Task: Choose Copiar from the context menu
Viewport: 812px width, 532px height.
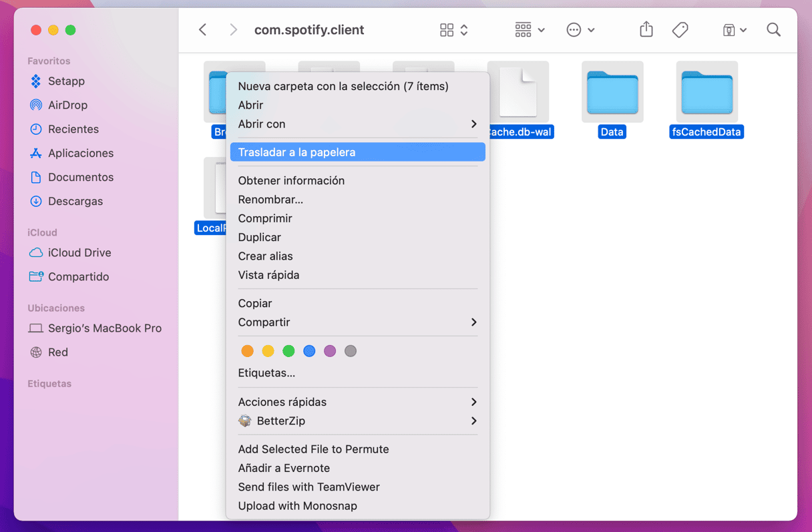Action: [357, 303]
